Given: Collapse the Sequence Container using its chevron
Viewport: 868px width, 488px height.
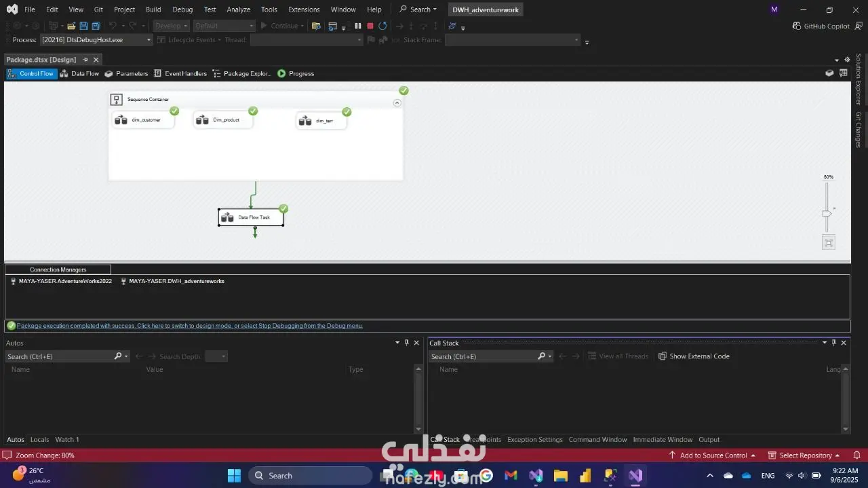Looking at the screenshot, I should (397, 102).
